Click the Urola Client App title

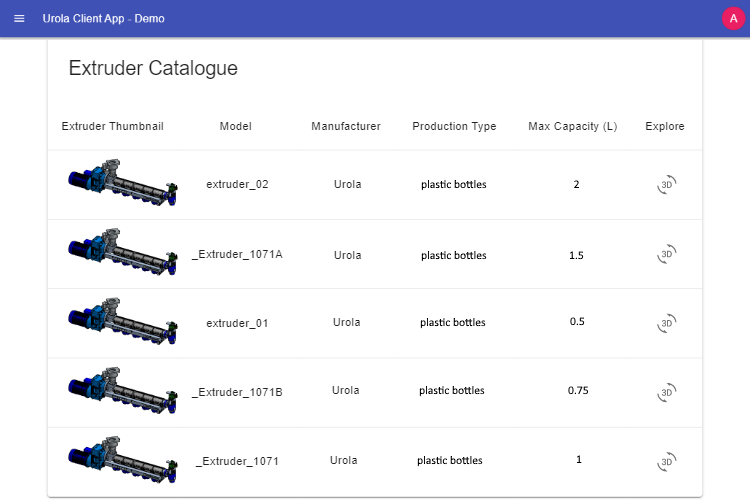(104, 19)
